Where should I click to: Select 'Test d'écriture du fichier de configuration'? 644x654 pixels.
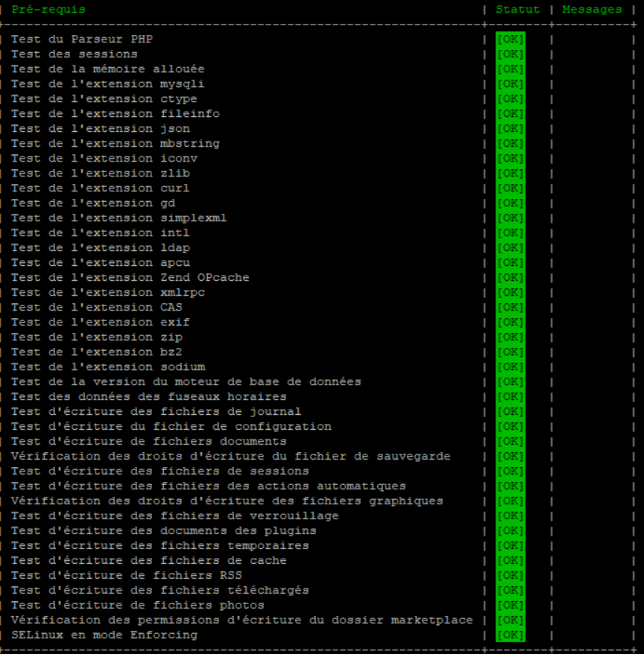(171, 426)
